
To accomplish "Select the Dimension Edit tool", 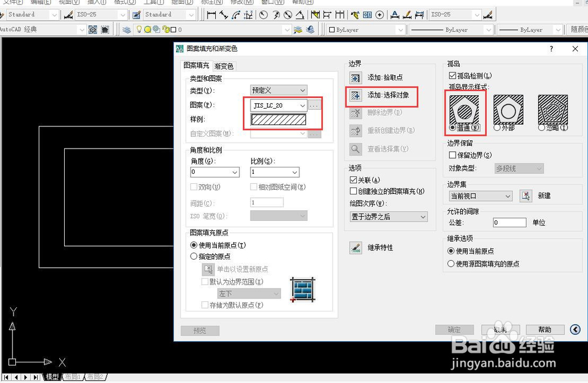I will coord(395,15).
